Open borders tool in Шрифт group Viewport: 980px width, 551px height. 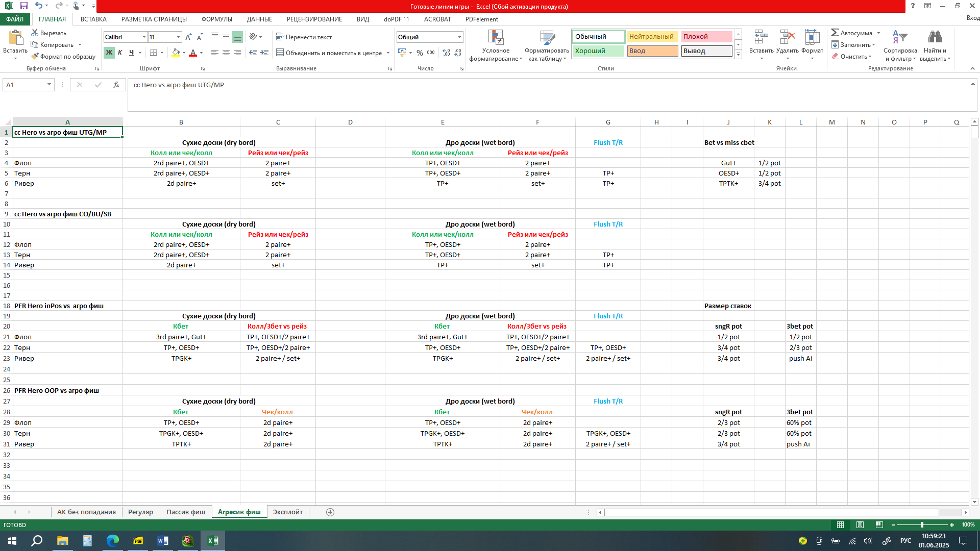click(x=153, y=53)
